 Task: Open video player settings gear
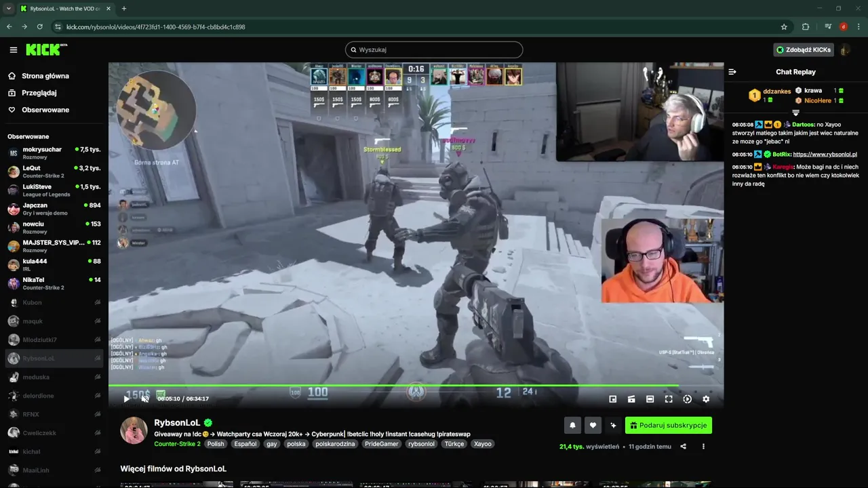tap(706, 399)
